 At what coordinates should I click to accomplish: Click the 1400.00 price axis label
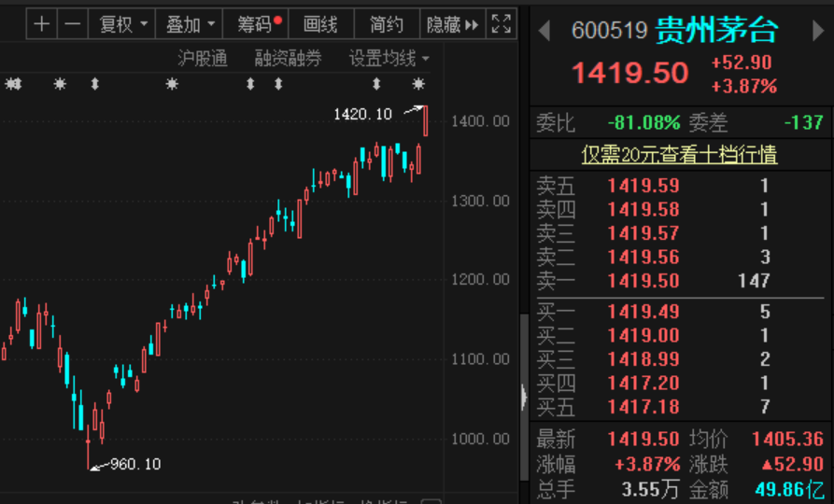click(x=480, y=121)
